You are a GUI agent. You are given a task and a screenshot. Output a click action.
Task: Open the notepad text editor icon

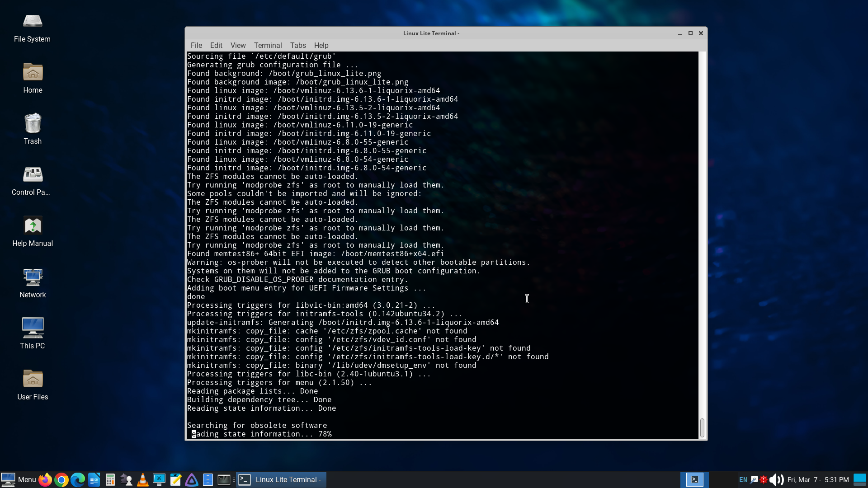tap(175, 480)
